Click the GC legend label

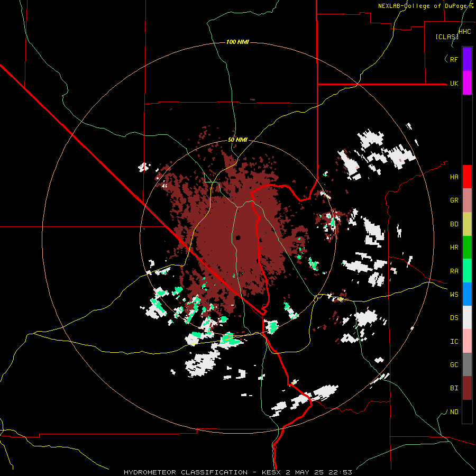(454, 365)
